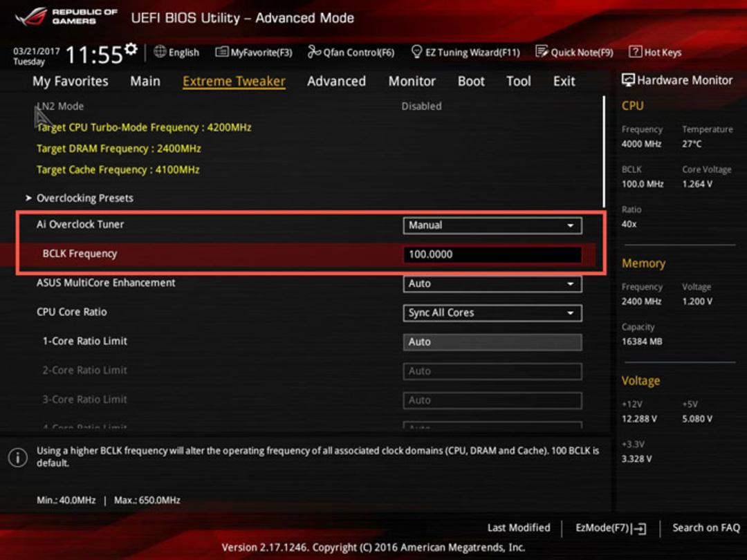Click the BCLK Frequency input field

point(492,254)
